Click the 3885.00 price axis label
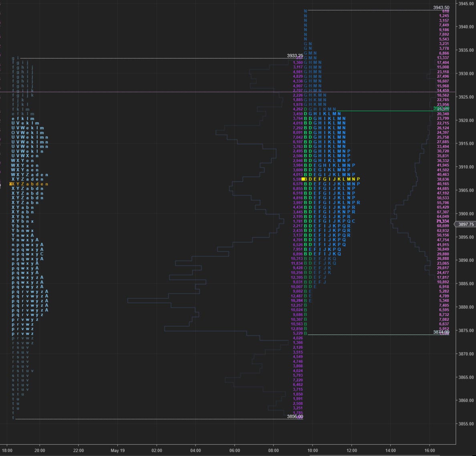Viewport: 476px width, 456px height. [x=466, y=284]
